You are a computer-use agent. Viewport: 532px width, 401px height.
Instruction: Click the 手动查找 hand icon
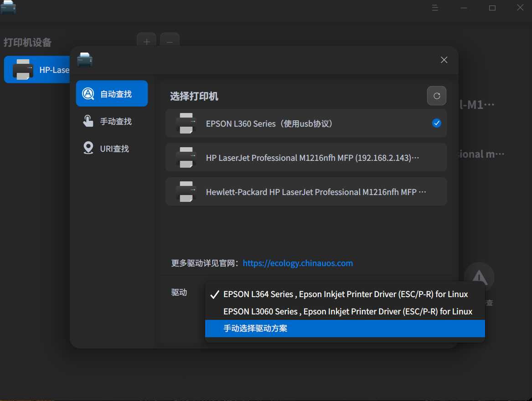(x=88, y=121)
